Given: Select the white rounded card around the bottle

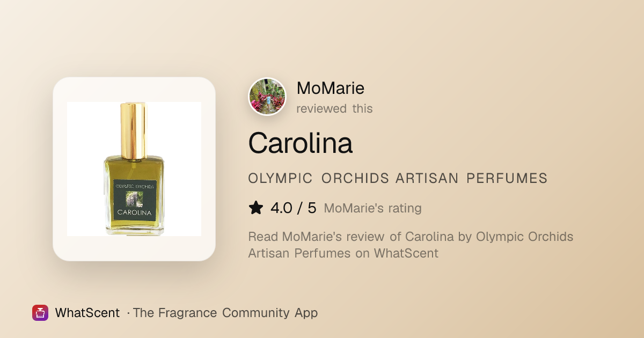Looking at the screenshot, I should (x=134, y=169).
